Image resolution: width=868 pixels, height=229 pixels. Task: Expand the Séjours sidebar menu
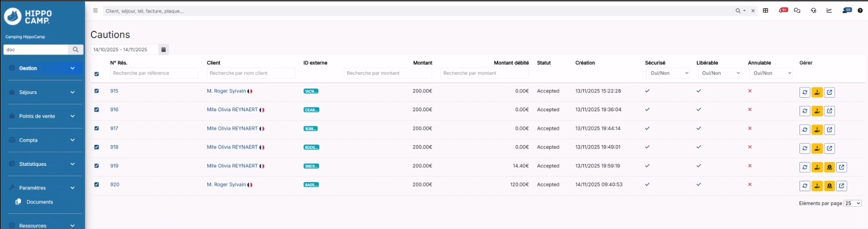tap(42, 92)
